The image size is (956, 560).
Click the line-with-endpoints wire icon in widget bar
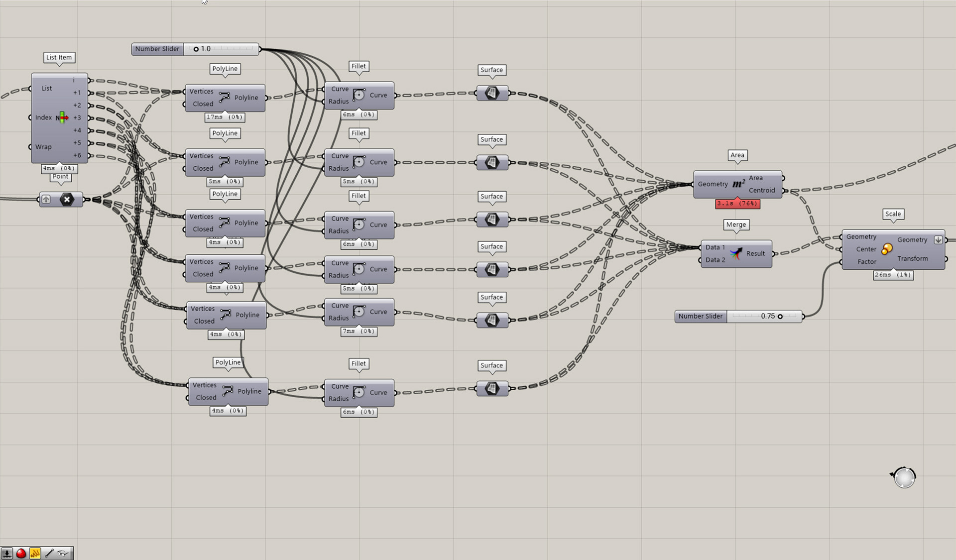[49, 553]
